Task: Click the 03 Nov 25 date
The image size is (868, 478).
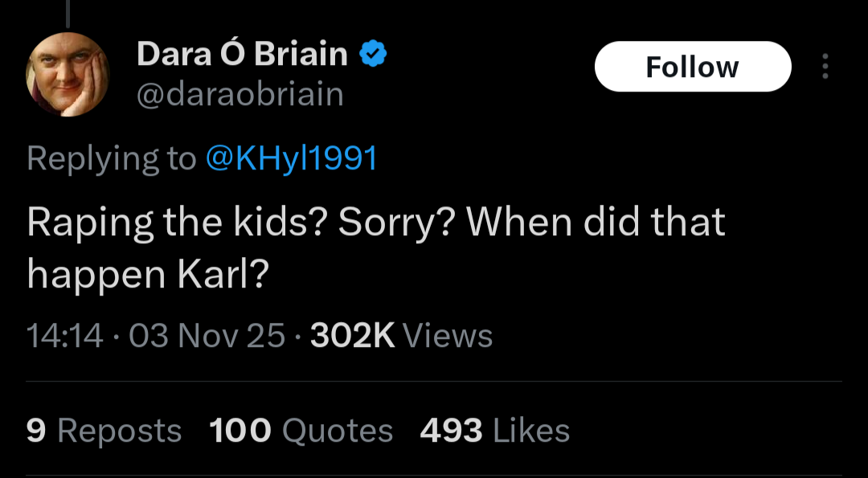Action: 207,335
